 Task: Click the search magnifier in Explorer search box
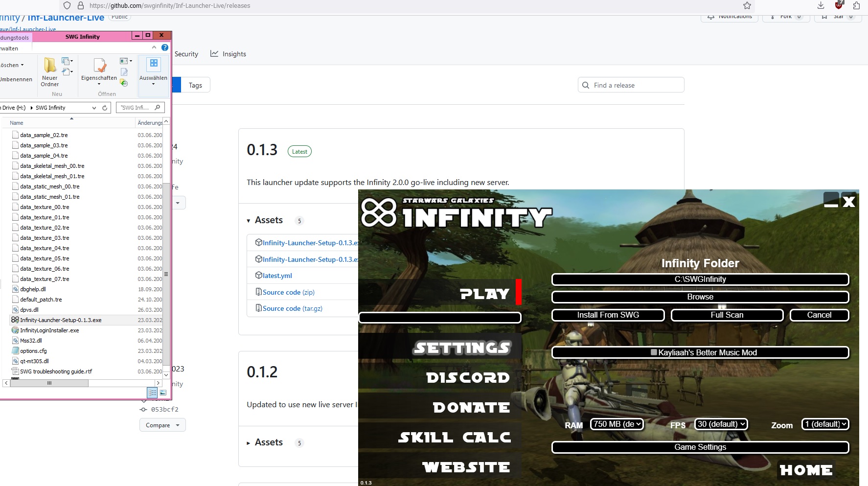pos(157,108)
